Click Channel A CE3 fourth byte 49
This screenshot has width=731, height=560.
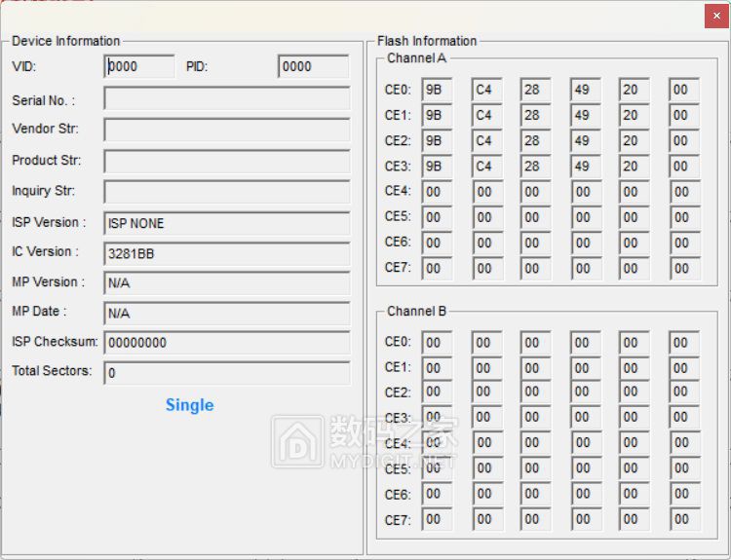pyautogui.click(x=586, y=167)
